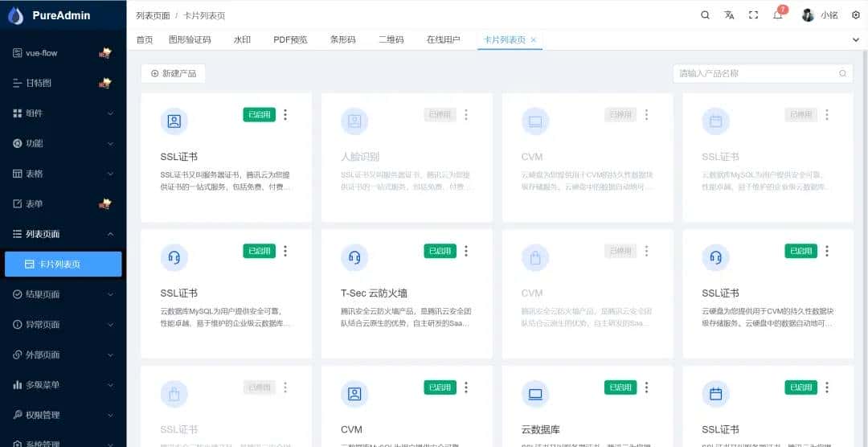The image size is (868, 447).
Task: Expand the 组件 sidebar menu
Action: 63,113
